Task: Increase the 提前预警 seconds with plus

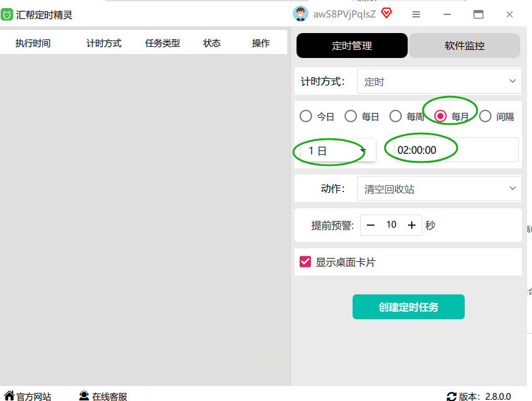Action: (412, 225)
